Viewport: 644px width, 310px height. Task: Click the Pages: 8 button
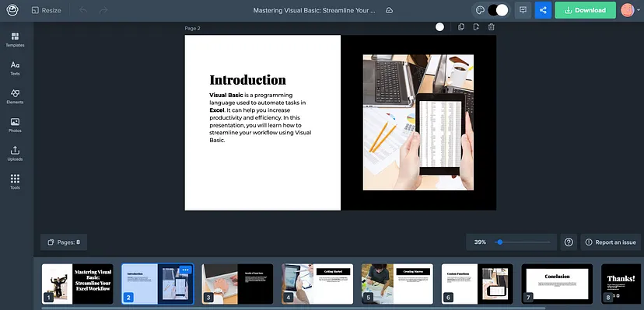pos(64,242)
